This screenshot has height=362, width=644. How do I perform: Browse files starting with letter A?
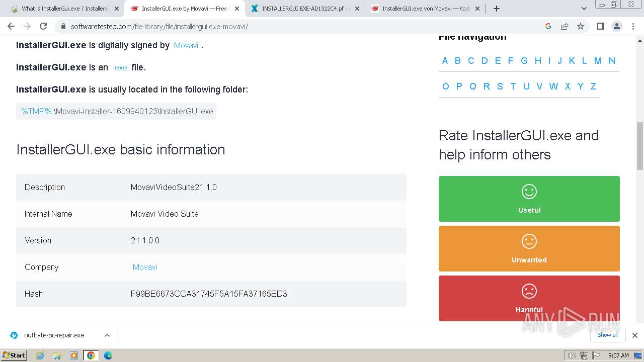tap(445, 61)
